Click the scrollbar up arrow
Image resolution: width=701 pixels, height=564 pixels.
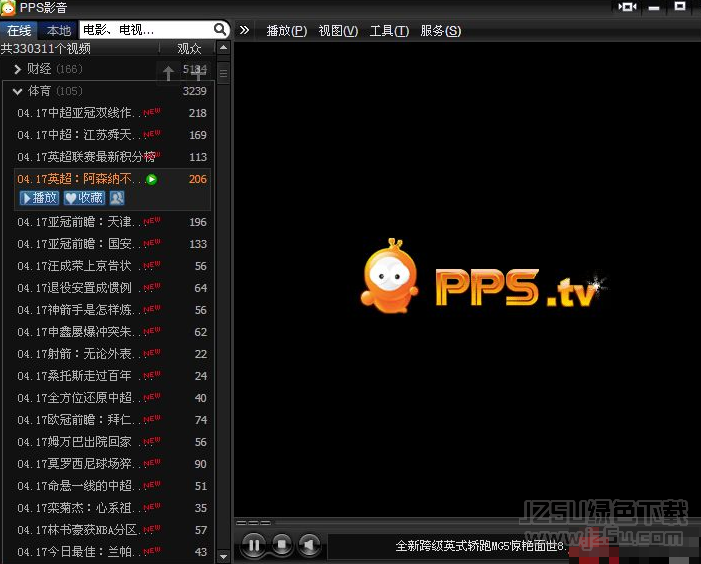tap(223, 47)
